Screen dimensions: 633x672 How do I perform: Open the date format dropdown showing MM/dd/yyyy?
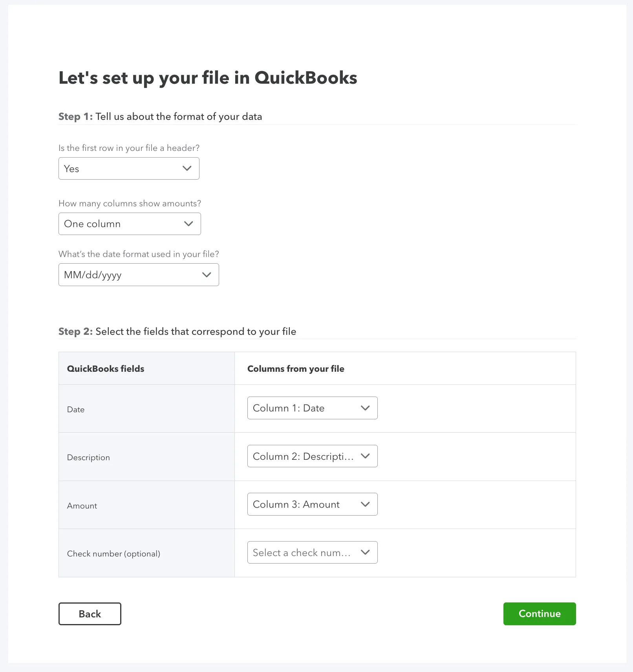(x=139, y=275)
